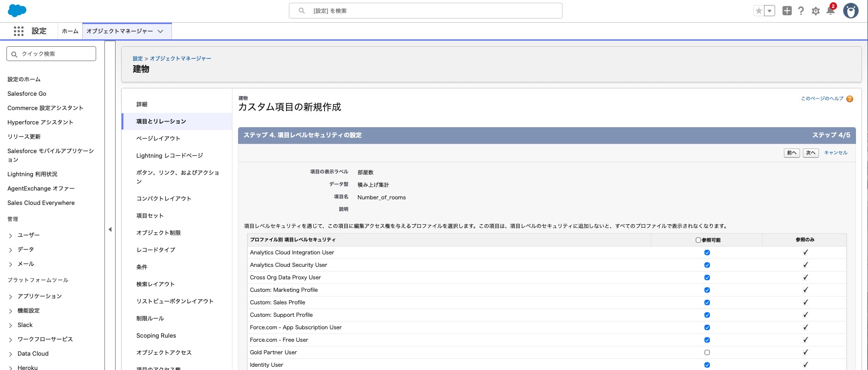Viewport: 868px width, 370px height.
Task: Toggle the 参照可能 select-all header checkbox
Action: click(x=698, y=240)
